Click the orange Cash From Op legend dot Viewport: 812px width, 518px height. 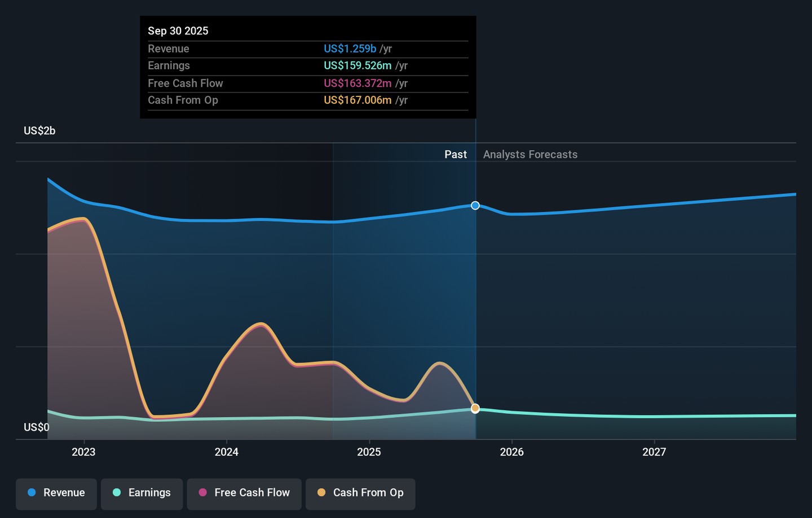pyautogui.click(x=321, y=493)
